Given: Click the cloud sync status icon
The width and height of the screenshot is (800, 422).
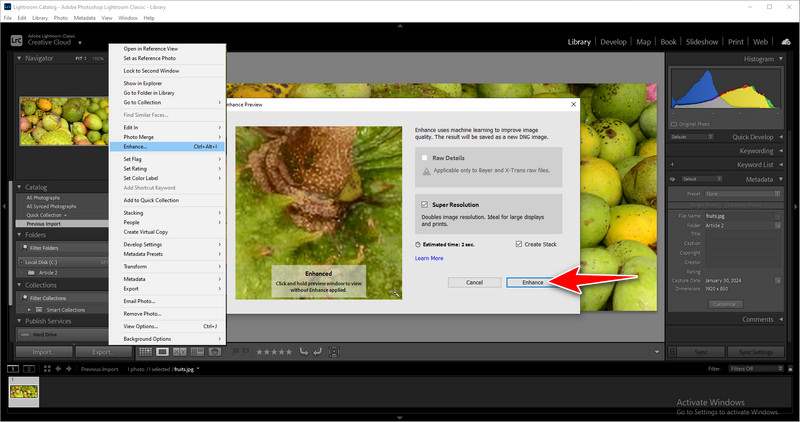Looking at the screenshot, I should pos(786,42).
